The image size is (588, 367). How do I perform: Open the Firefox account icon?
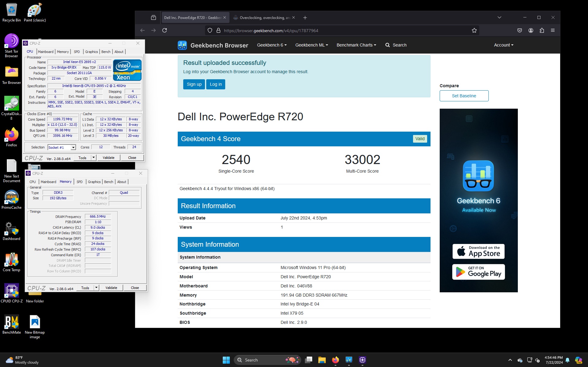[x=531, y=30]
